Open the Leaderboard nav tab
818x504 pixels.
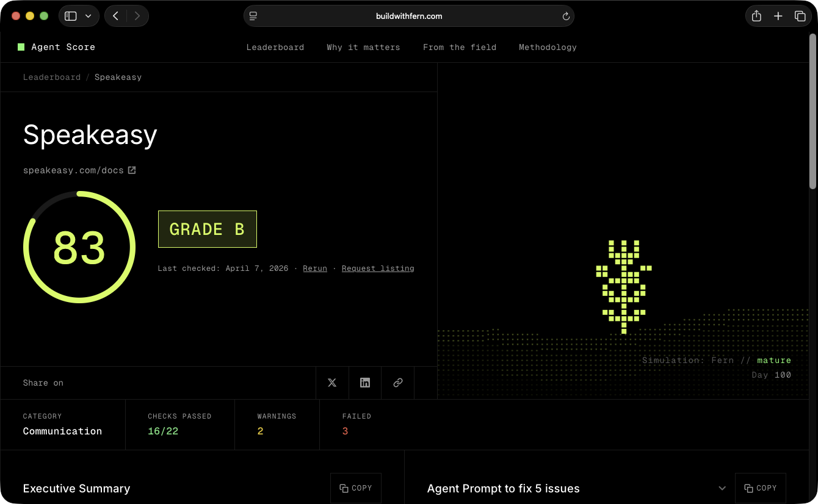coord(275,47)
